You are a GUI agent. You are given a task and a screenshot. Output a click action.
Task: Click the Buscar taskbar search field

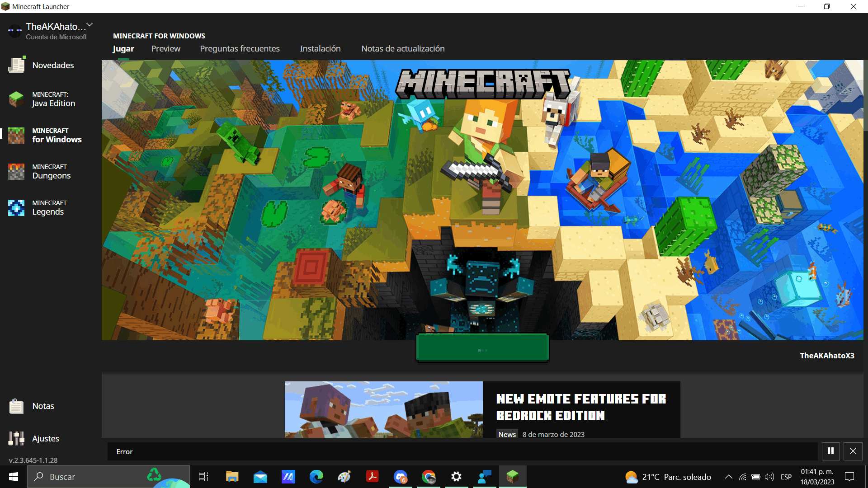click(108, 477)
